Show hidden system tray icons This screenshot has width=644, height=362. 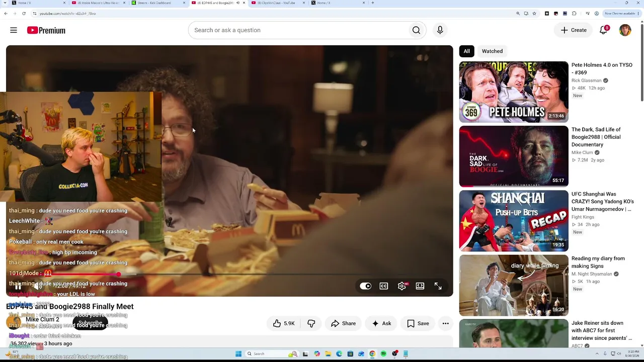[x=597, y=354]
